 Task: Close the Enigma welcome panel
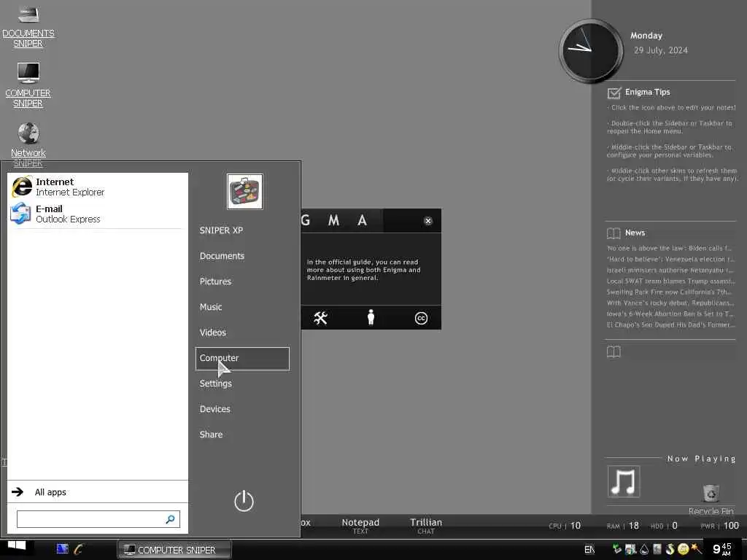click(x=427, y=220)
